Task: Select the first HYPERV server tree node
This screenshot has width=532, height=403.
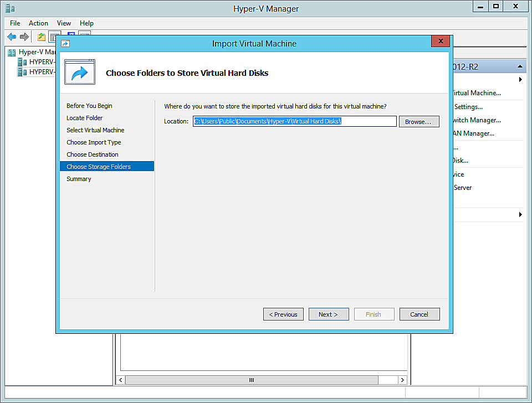Action: coord(37,61)
